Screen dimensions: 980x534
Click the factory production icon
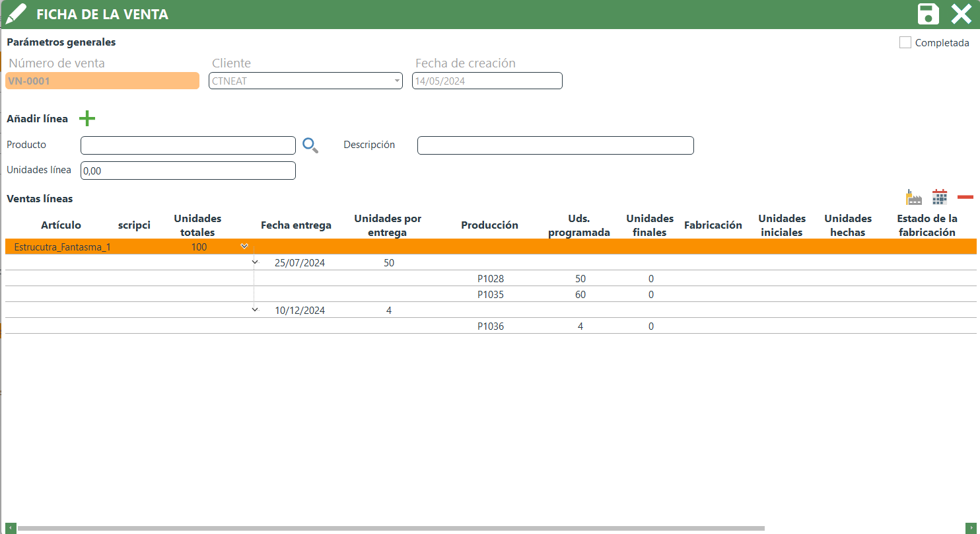click(x=913, y=197)
